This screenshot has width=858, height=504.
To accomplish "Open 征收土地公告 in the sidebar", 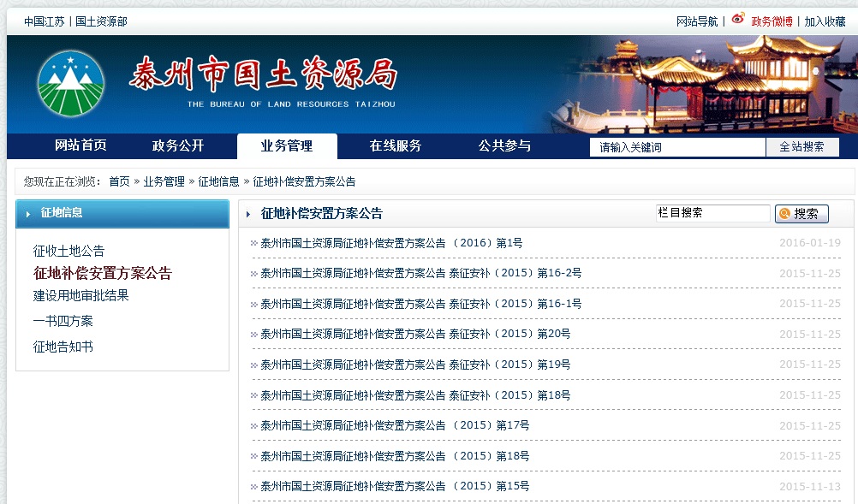I will (x=69, y=251).
